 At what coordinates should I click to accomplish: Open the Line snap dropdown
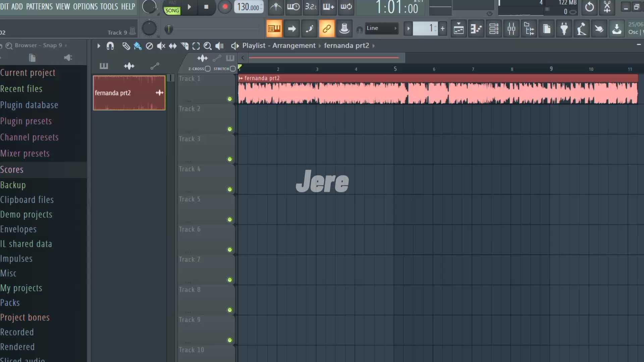(382, 28)
